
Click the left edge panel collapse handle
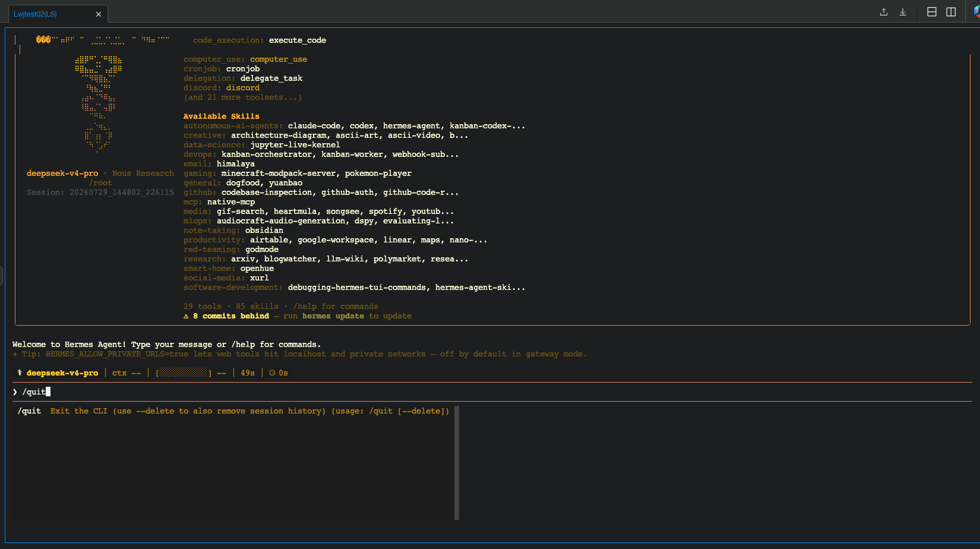[2, 276]
